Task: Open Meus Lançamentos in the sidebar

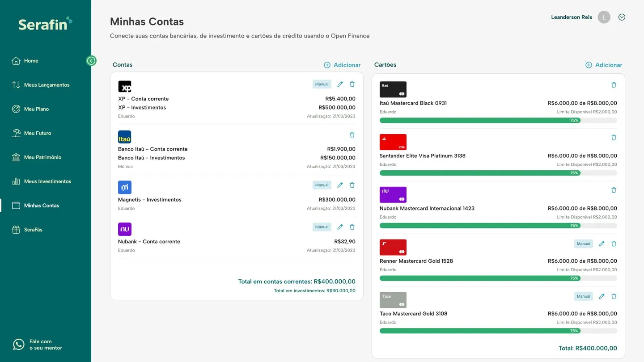Action: click(x=41, y=85)
